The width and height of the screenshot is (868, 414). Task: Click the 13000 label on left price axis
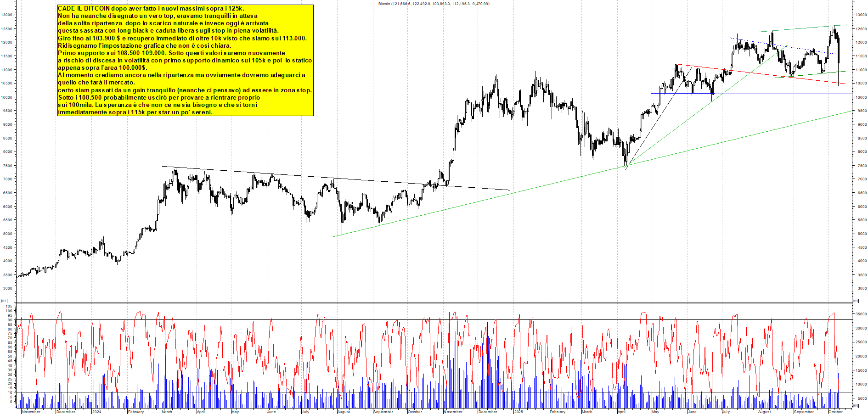[x=6, y=15]
